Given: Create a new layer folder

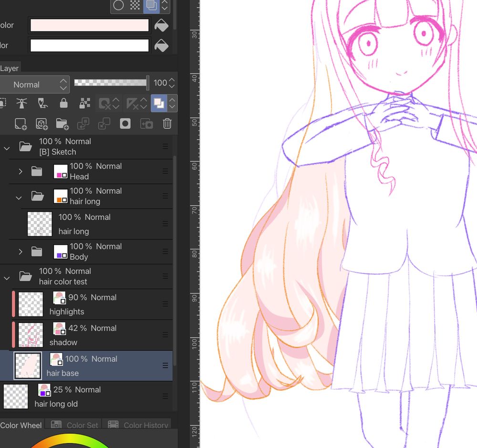Looking at the screenshot, I should tap(62, 124).
